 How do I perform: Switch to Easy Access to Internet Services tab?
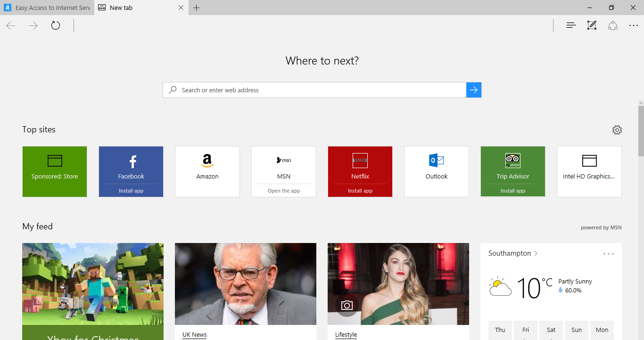click(47, 8)
